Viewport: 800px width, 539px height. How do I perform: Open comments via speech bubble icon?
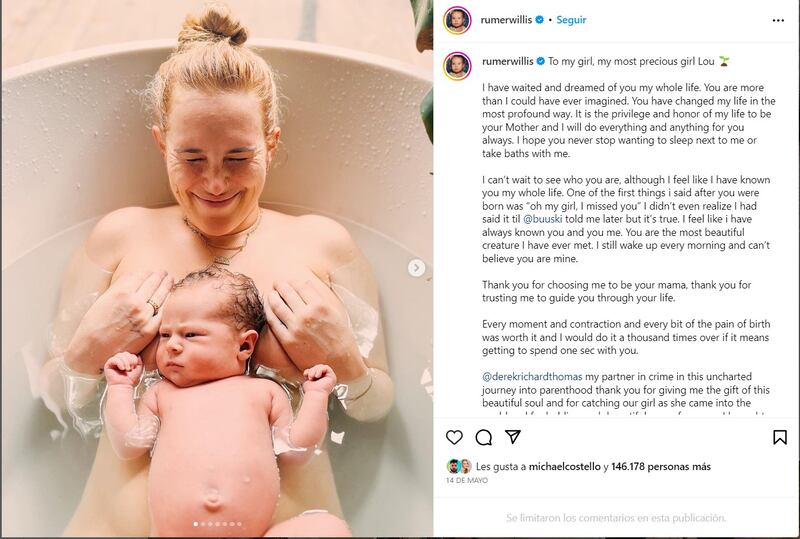pos(484,437)
